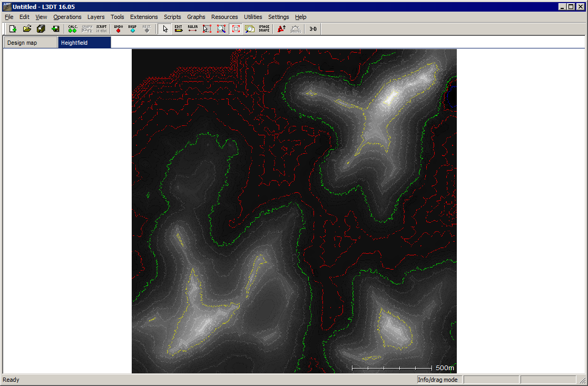Image resolution: width=588 pixels, height=386 pixels.
Task: Click the import (green arrow disk) icon
Action: pos(55,29)
